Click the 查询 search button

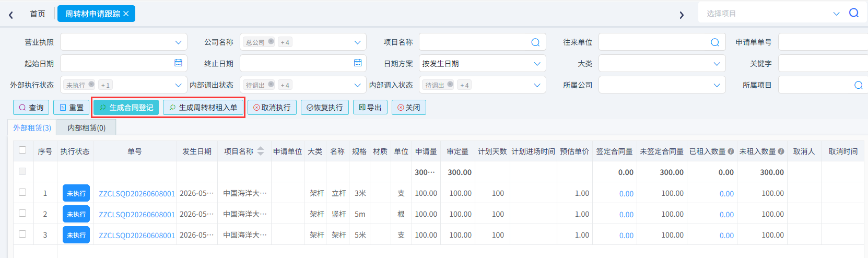pyautogui.click(x=31, y=108)
